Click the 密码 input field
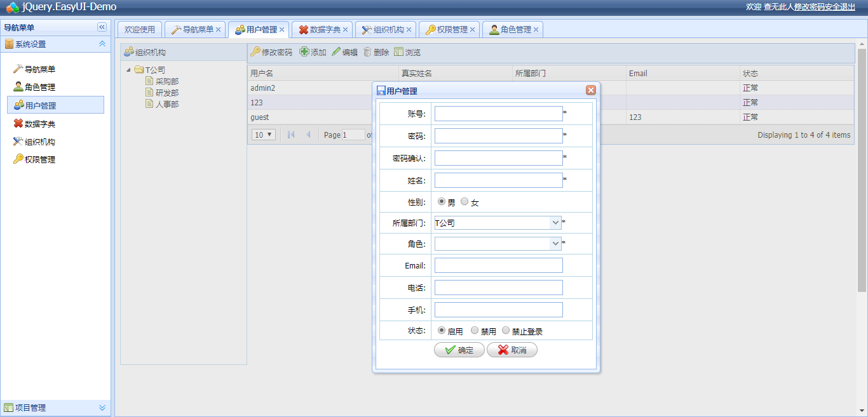This screenshot has height=417, width=868. pyautogui.click(x=499, y=136)
